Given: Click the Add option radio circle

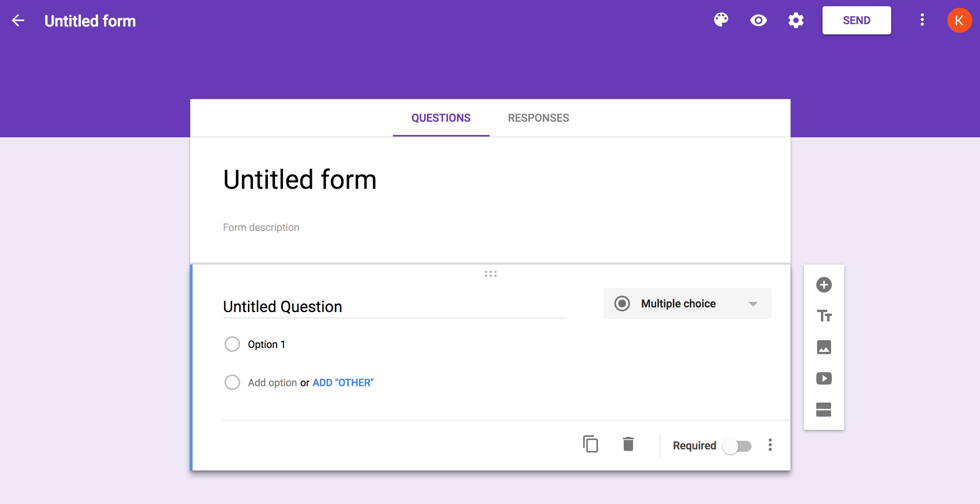Looking at the screenshot, I should pyautogui.click(x=232, y=382).
